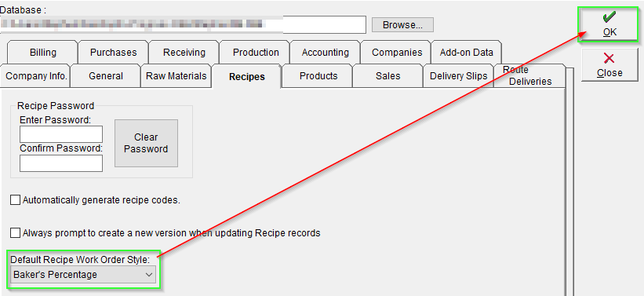644x296 pixels.
Task: Switch to the Companies tab
Action: pyautogui.click(x=397, y=52)
